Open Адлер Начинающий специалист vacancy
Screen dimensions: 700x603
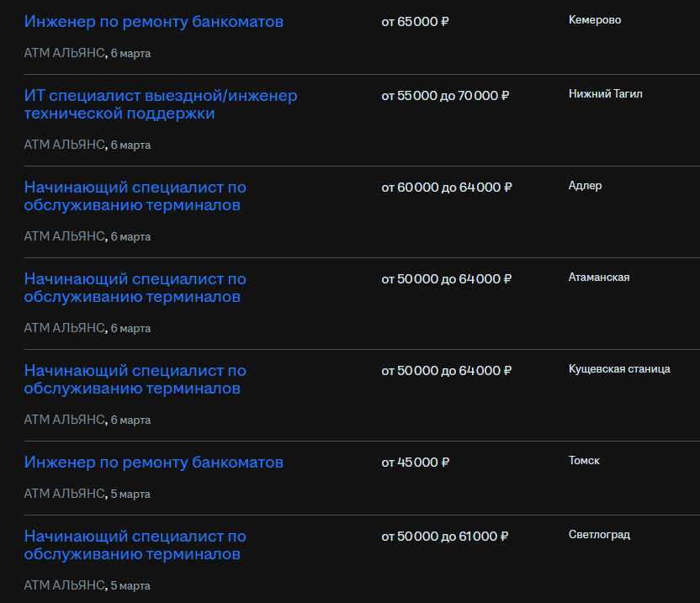(x=135, y=196)
